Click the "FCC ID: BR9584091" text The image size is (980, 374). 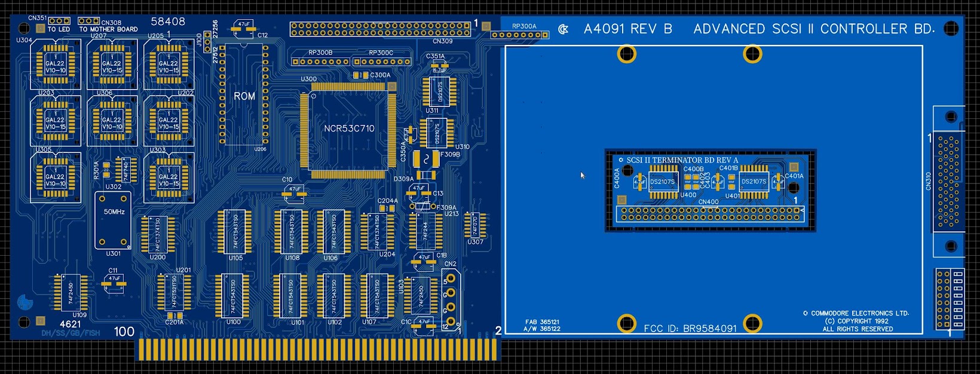click(690, 328)
